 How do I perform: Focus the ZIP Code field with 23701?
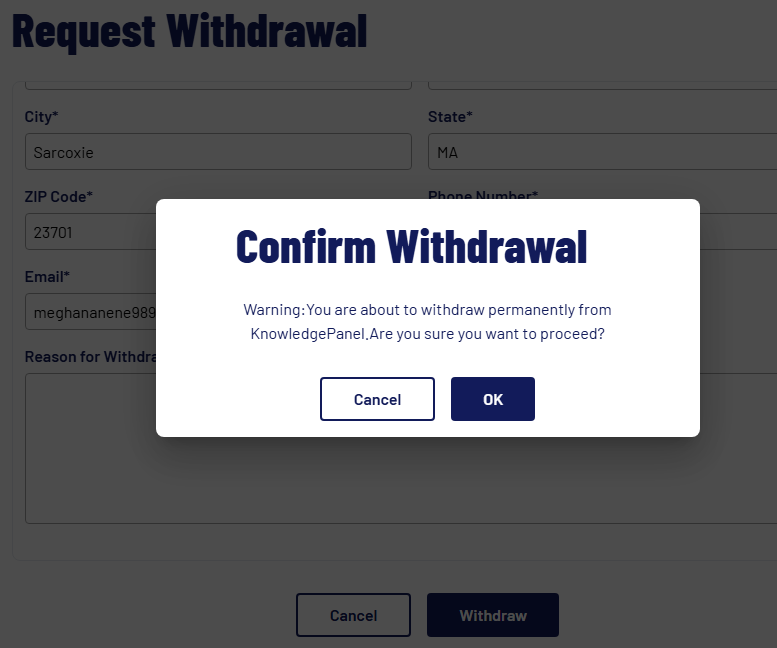coord(90,232)
